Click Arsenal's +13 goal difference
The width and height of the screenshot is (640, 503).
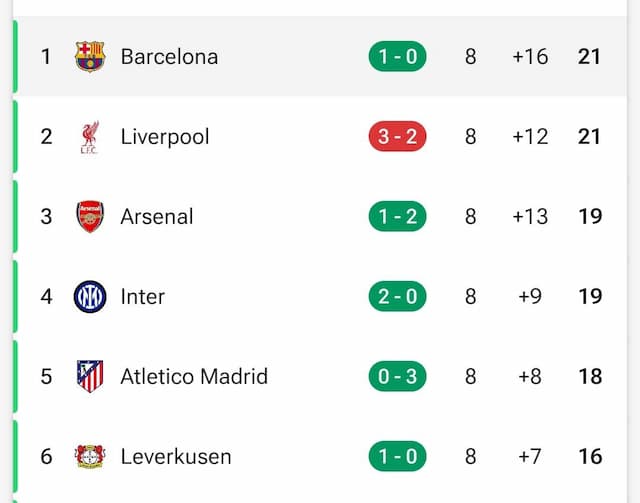530,216
